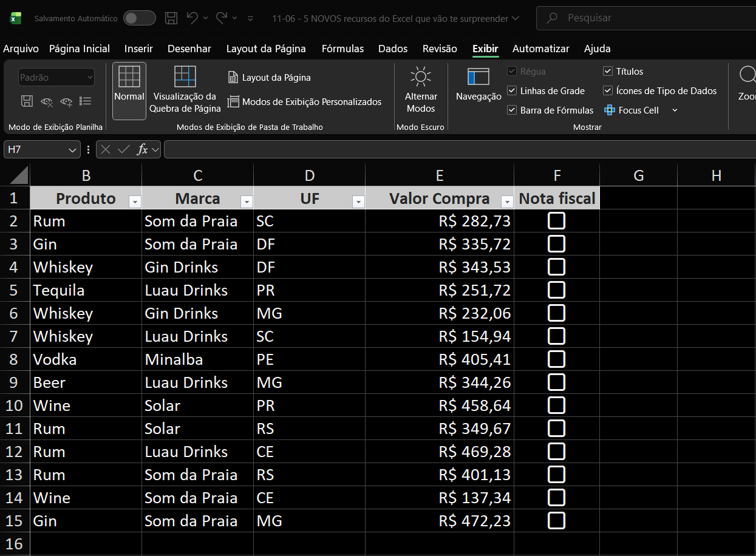Open the redo history dropdown arrow
756x556 pixels.
click(x=234, y=18)
